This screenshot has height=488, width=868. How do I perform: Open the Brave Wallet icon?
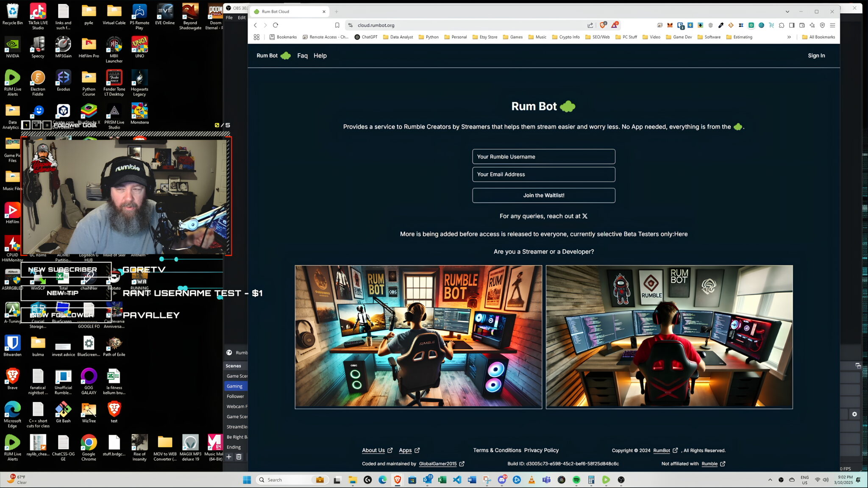click(x=803, y=25)
